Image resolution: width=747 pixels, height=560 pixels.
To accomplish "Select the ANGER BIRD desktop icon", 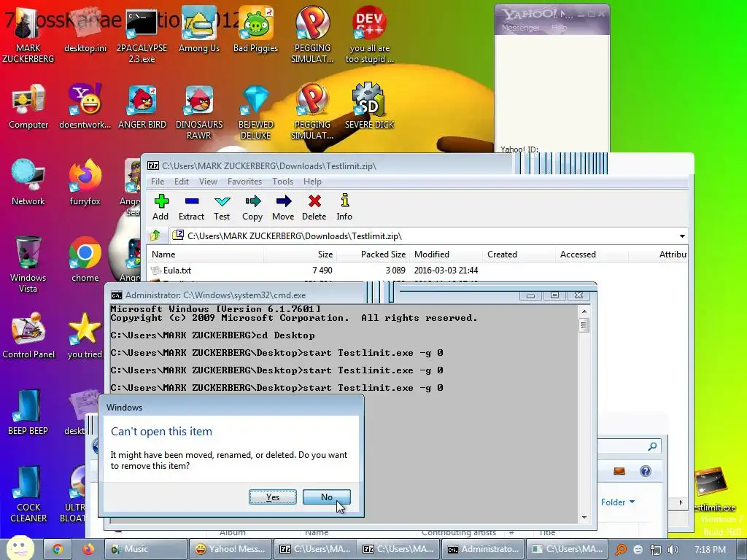I will (142, 106).
